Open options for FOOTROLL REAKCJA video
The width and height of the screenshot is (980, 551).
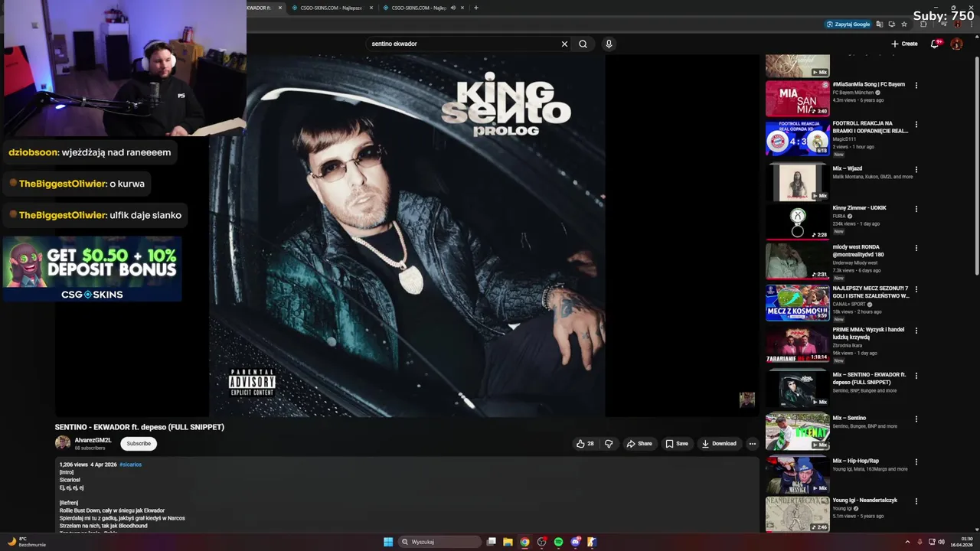(916, 124)
